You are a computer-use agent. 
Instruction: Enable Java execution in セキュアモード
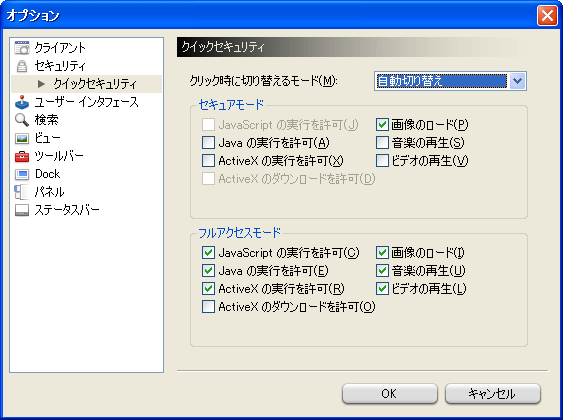coord(208,143)
